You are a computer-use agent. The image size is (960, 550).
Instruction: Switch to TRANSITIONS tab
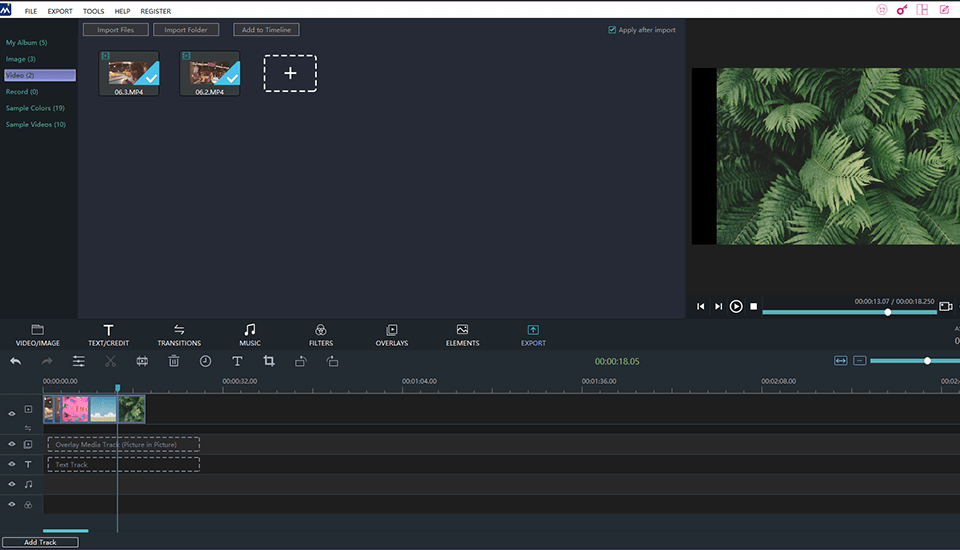click(x=179, y=336)
